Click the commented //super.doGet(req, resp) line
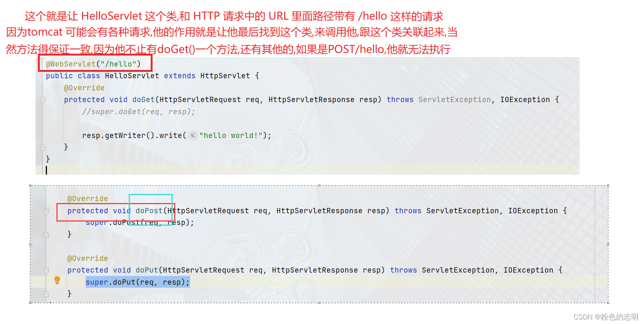Image resolution: width=644 pixels, height=324 pixels. coord(139,112)
